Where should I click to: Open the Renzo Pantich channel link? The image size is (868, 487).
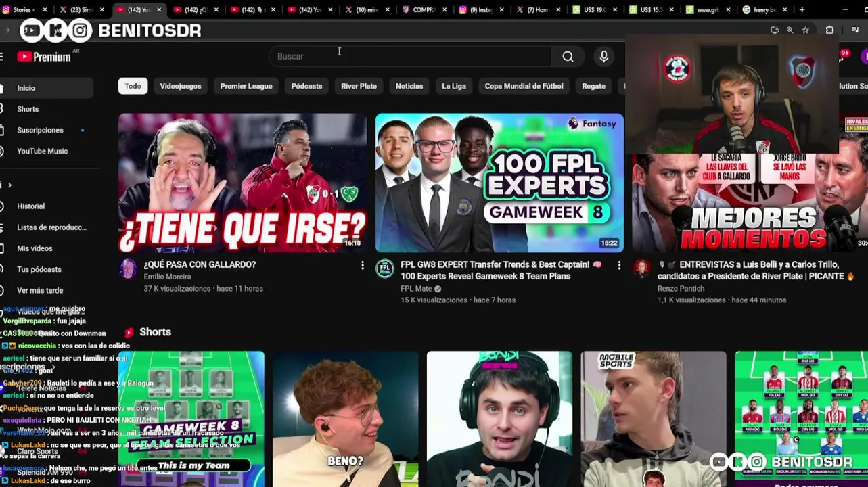[681, 288]
